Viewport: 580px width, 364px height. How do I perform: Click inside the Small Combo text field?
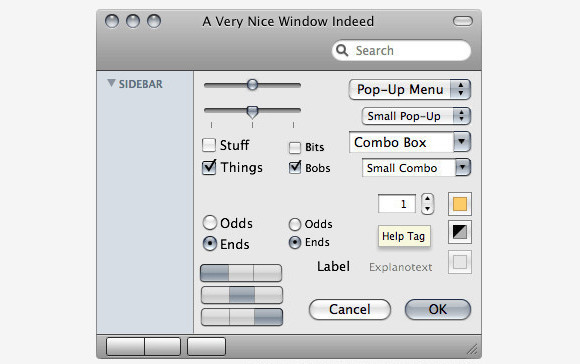point(409,168)
